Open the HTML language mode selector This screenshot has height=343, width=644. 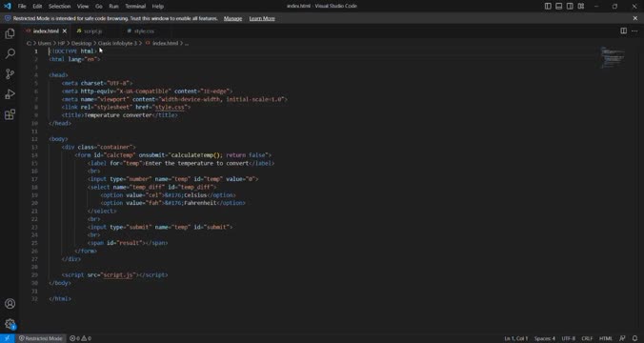tap(605, 338)
